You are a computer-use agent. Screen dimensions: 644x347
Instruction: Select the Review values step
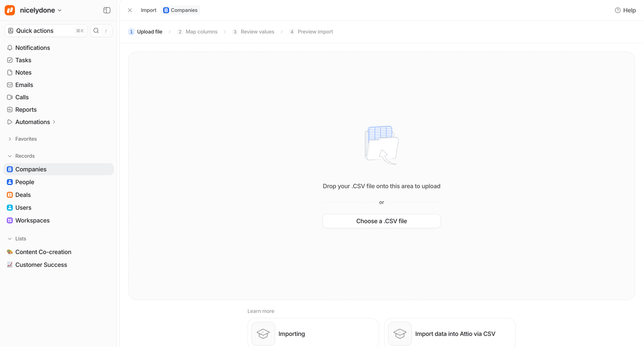[x=253, y=32]
